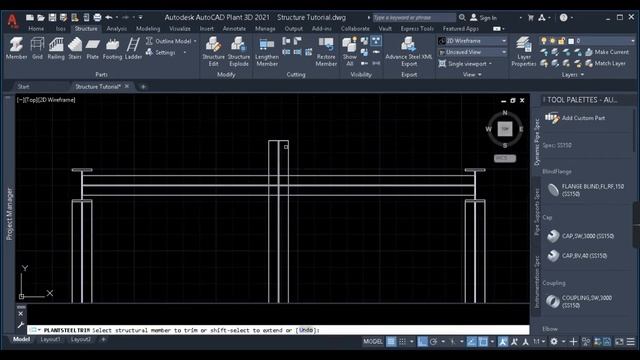Toggle MODEL space button in status bar
The height and width of the screenshot is (360, 640).
373,342
